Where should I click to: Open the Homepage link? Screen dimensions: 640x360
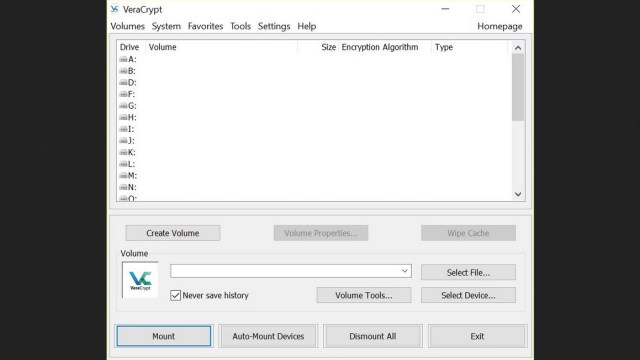[500, 26]
